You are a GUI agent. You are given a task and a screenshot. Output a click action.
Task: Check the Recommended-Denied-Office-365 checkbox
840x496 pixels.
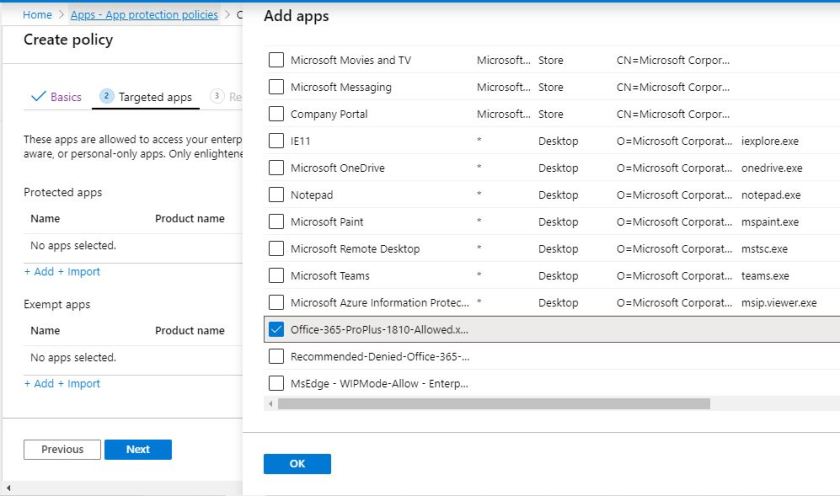[x=276, y=356]
